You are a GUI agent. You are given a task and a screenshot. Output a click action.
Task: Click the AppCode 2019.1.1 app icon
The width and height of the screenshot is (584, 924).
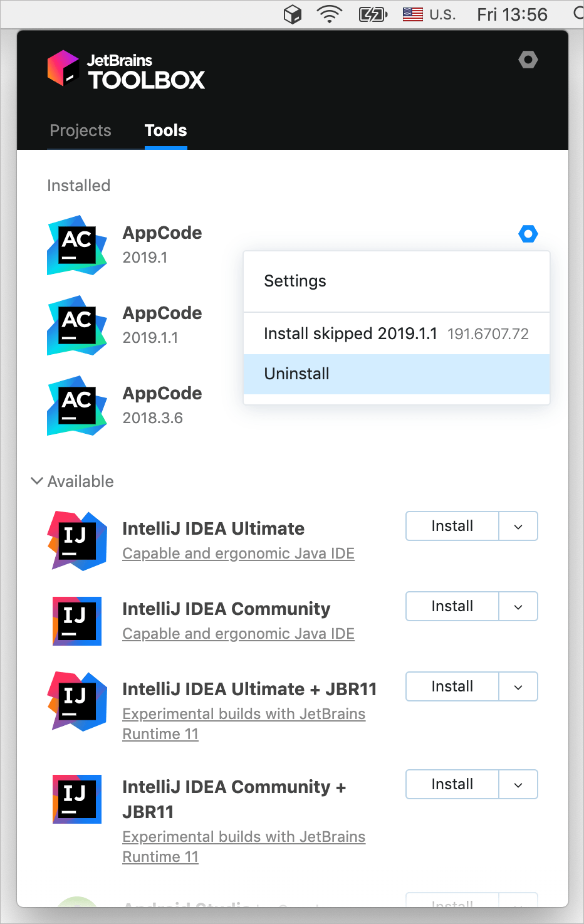pos(76,325)
